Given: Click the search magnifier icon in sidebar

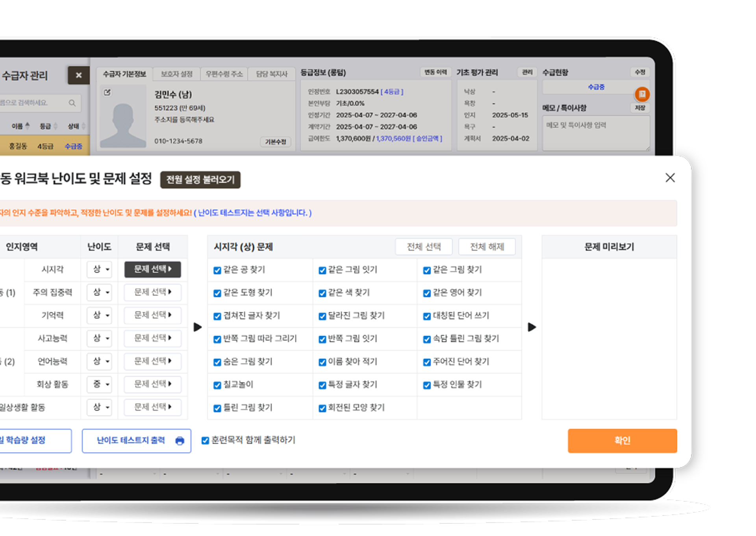Looking at the screenshot, I should pos(72,103).
